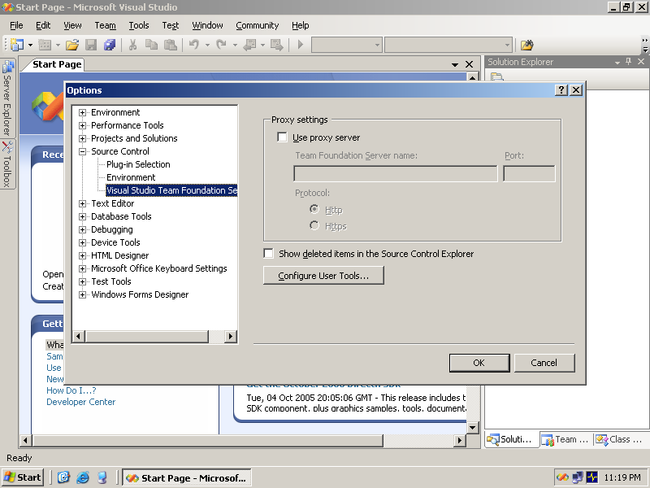
Task: Switch to the Team Explorer tab
Action: (566, 439)
